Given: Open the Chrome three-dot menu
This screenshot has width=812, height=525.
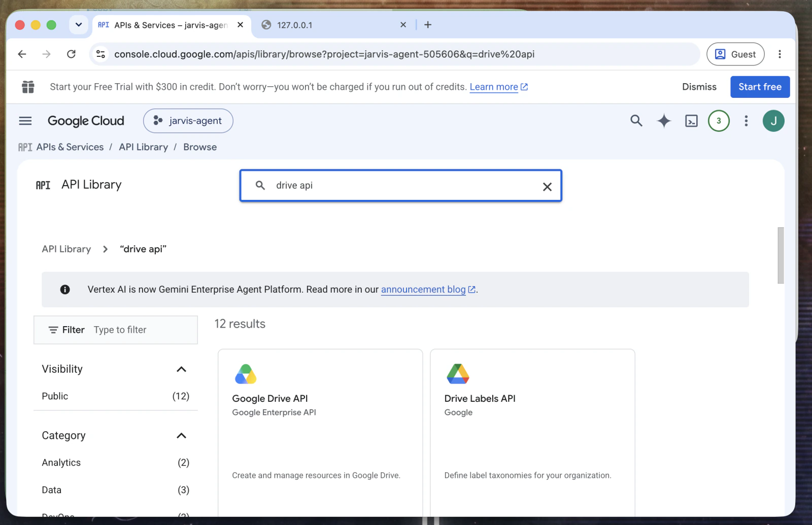Looking at the screenshot, I should pyautogui.click(x=780, y=54).
